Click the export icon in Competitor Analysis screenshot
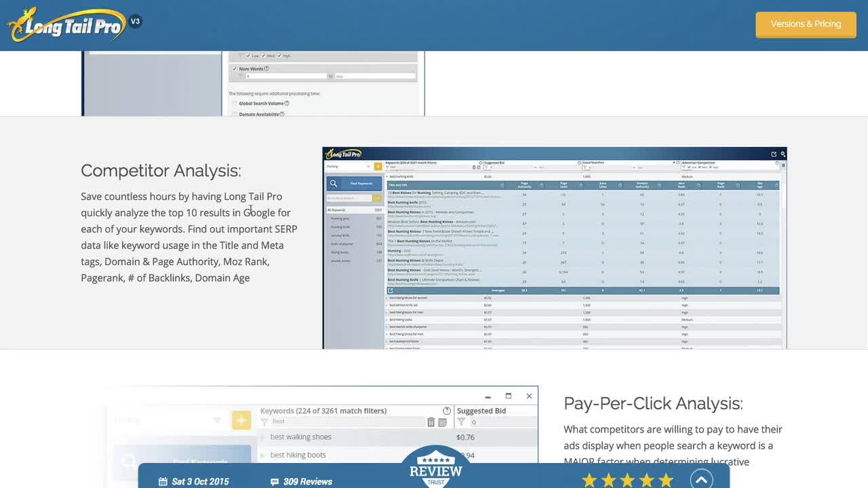 click(x=774, y=154)
